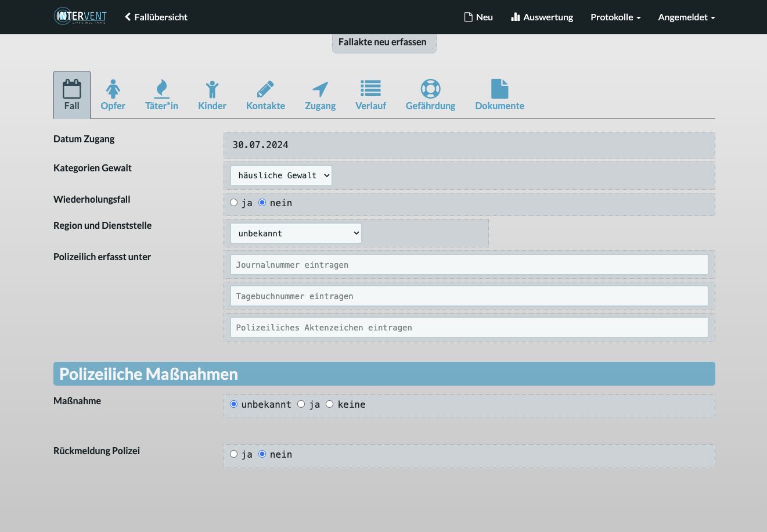The image size is (767, 532).
Task: Switch to the Kinder tab label
Action: pos(212,106)
